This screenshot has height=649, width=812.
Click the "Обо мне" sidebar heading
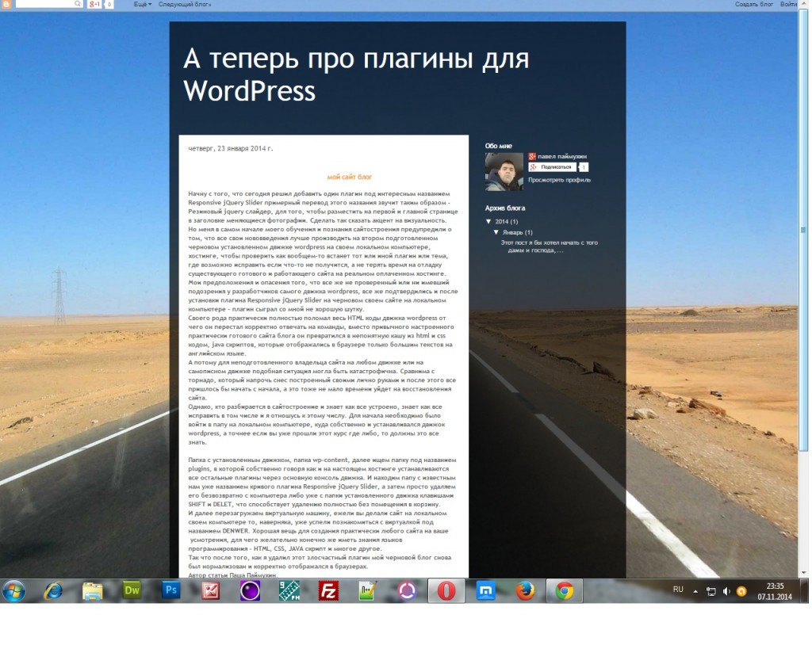tap(498, 146)
